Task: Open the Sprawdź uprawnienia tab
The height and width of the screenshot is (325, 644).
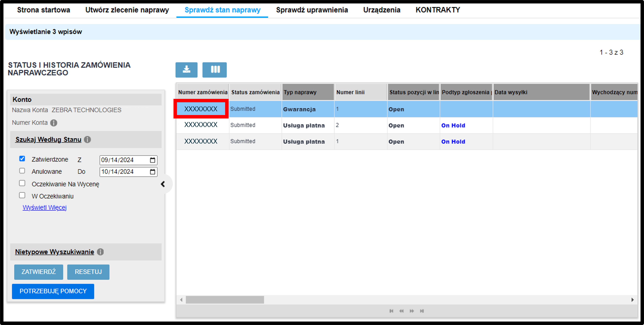Action: coord(312,10)
